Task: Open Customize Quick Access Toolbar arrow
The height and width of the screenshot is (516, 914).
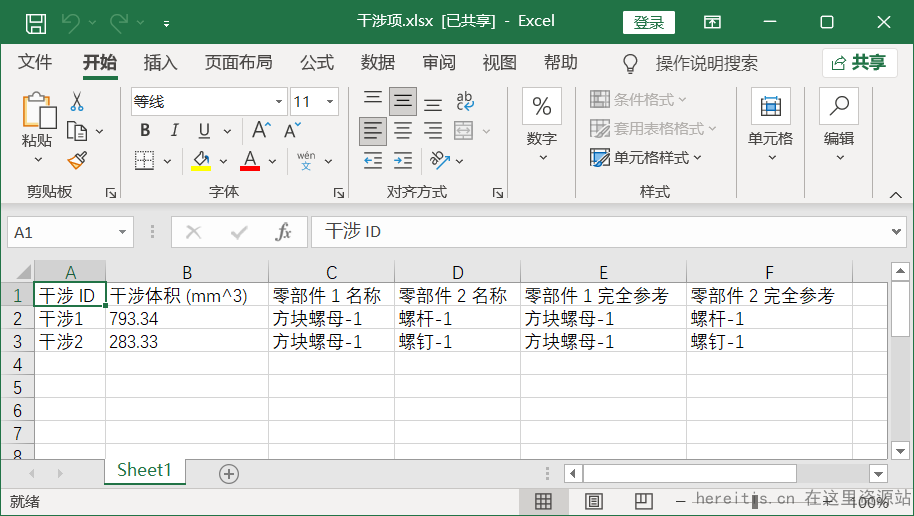Action: coord(167,24)
